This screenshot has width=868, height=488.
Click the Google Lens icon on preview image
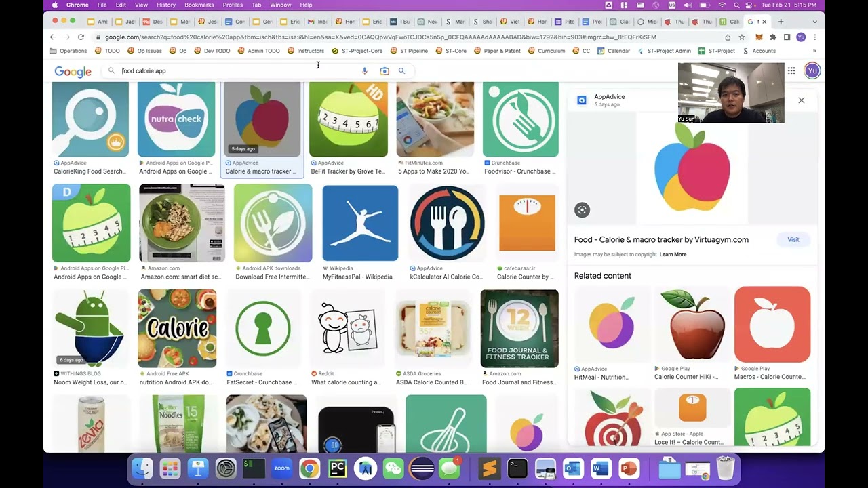coord(582,210)
